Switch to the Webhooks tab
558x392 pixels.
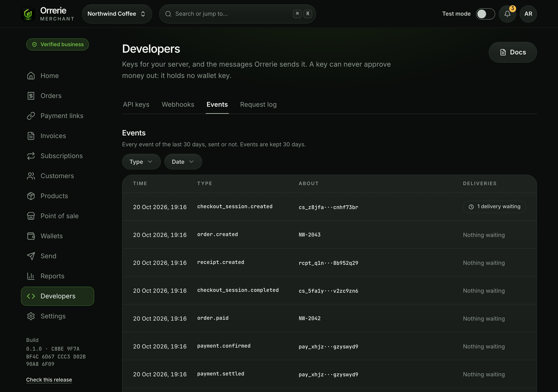click(178, 105)
